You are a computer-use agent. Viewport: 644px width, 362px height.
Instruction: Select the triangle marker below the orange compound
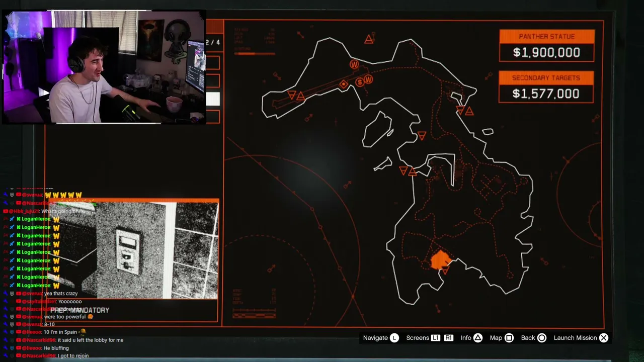(x=445, y=271)
